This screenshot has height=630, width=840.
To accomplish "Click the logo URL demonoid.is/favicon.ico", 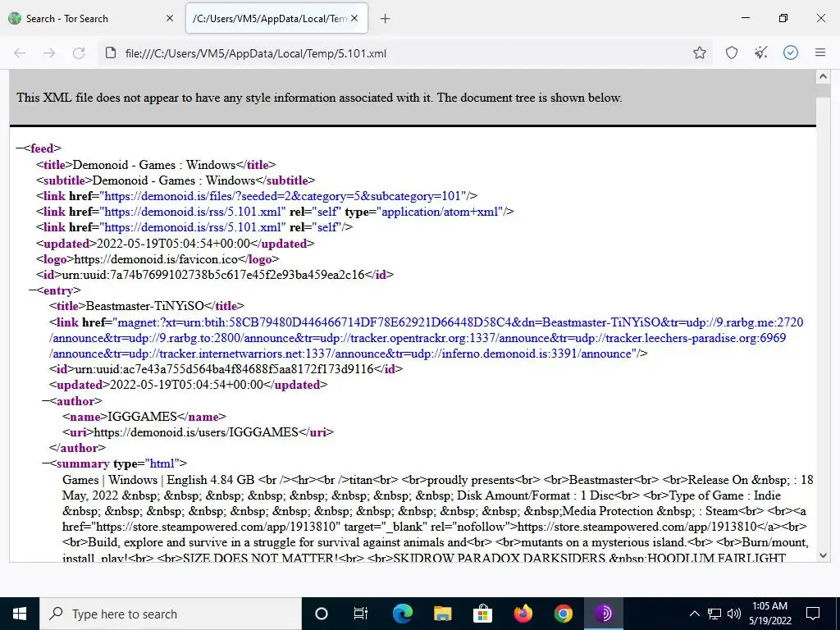I will pos(155,259).
